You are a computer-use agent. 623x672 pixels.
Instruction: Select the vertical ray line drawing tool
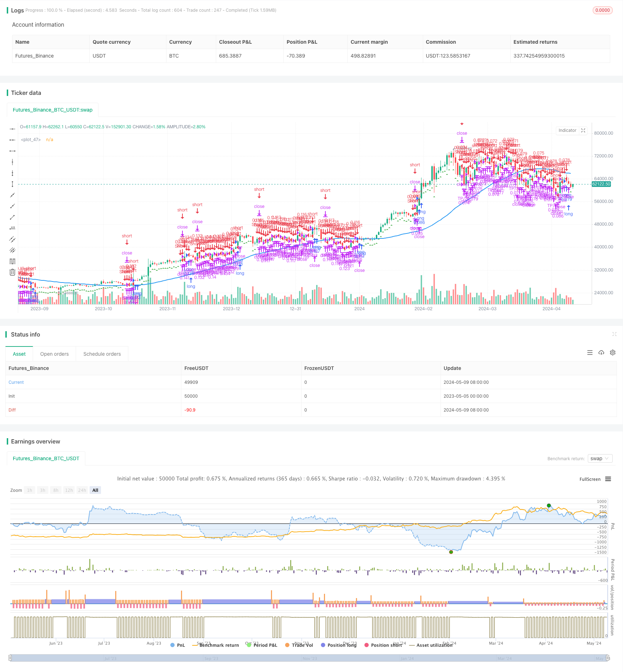[12, 173]
